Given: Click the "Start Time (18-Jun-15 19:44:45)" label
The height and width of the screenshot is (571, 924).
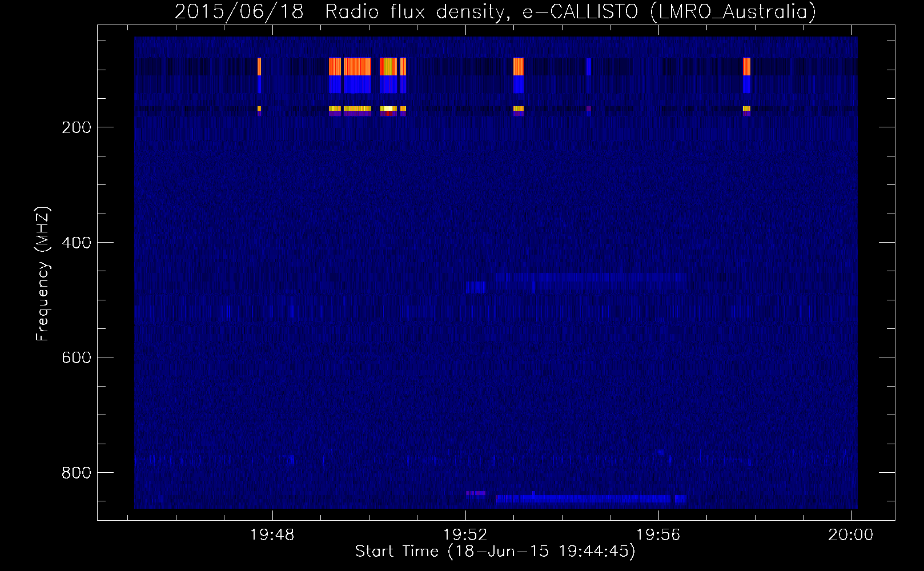Looking at the screenshot, I should click(x=495, y=551).
